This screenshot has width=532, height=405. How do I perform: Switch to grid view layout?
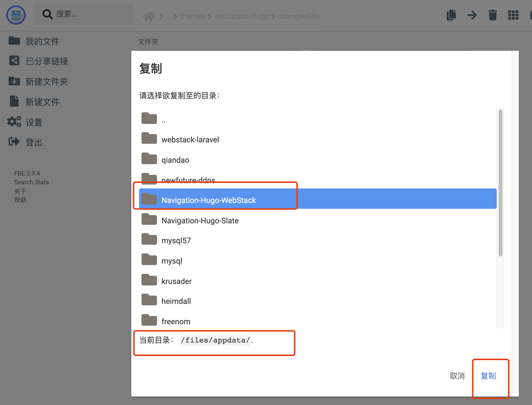[513, 15]
